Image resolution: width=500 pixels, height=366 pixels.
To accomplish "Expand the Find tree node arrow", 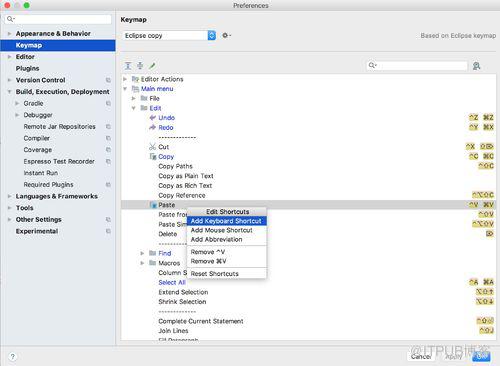I will pos(142,253).
